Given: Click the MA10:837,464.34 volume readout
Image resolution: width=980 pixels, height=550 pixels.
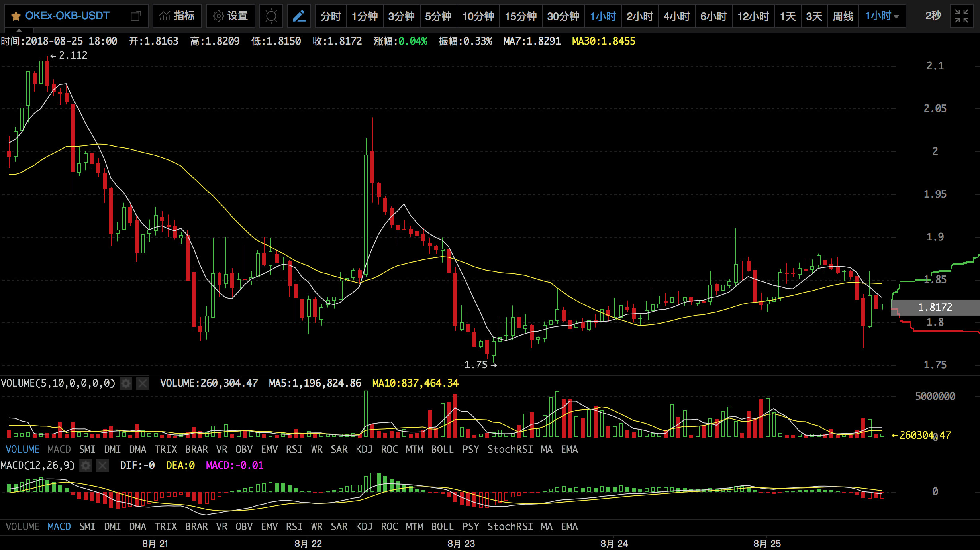Looking at the screenshot, I should point(415,383).
